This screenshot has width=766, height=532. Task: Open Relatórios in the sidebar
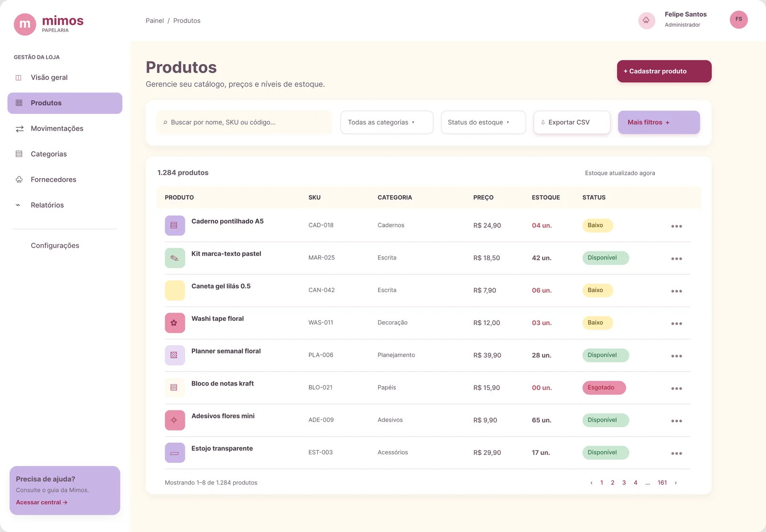[x=65, y=205]
